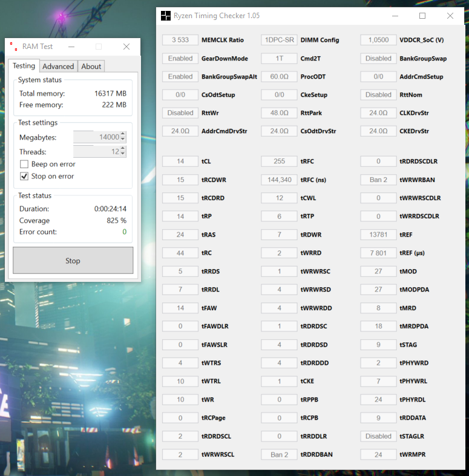The height and width of the screenshot is (476, 469).
Task: Click the tRC value 44
Action: pyautogui.click(x=180, y=253)
